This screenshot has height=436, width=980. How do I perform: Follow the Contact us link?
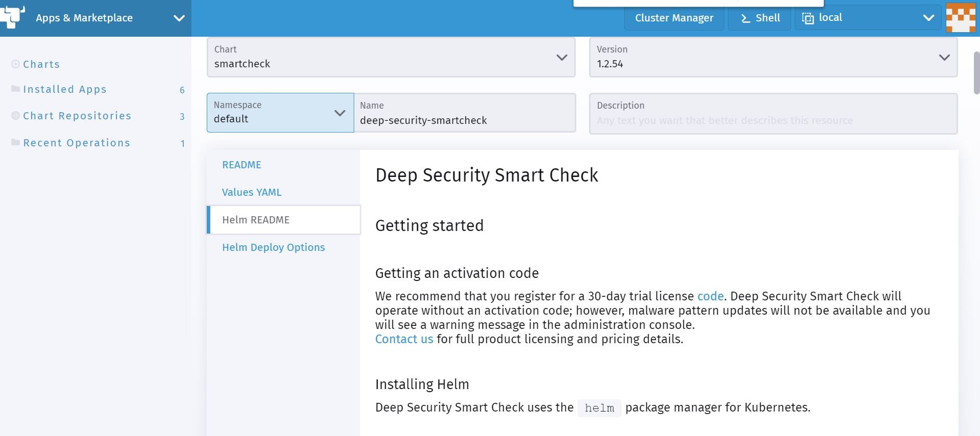coord(404,339)
